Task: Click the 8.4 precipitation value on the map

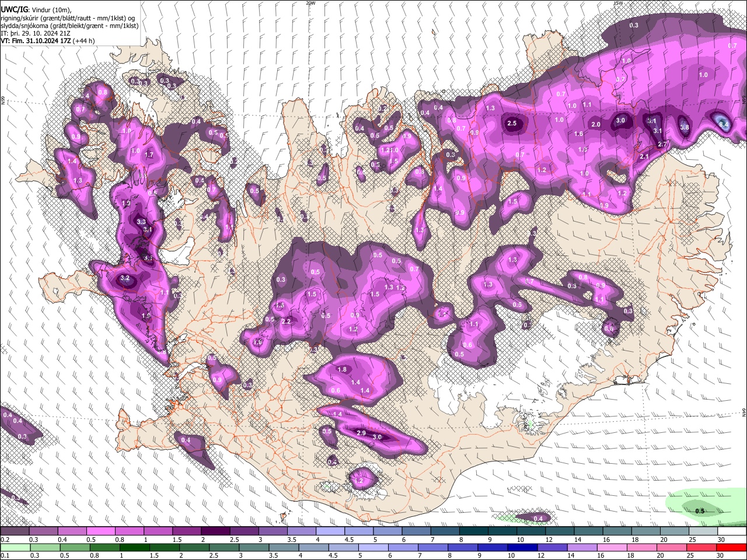Action: click(x=724, y=123)
